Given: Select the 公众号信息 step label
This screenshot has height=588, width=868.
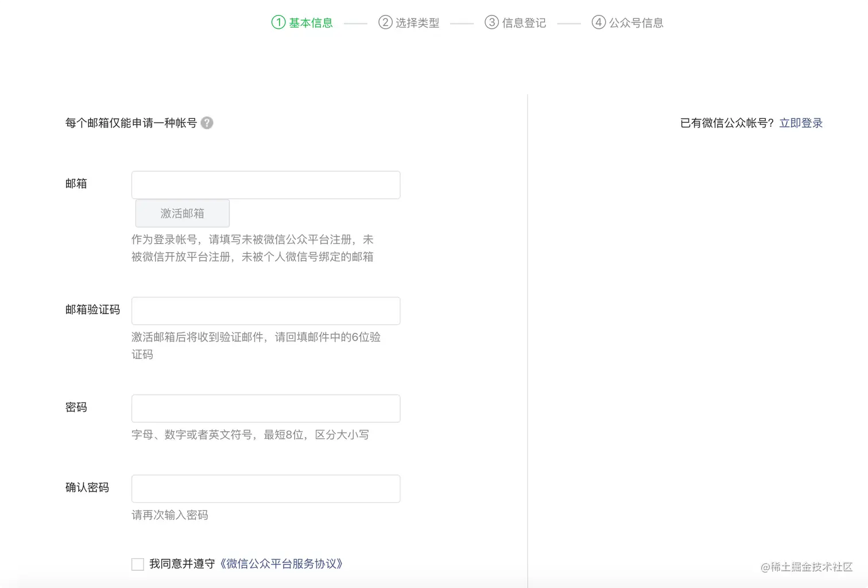Looking at the screenshot, I should 637,22.
